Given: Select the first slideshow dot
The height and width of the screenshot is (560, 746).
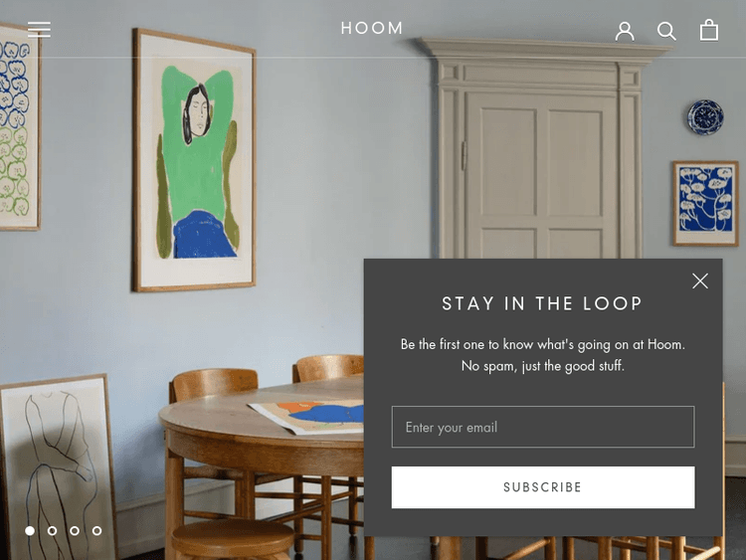Looking at the screenshot, I should (x=30, y=530).
